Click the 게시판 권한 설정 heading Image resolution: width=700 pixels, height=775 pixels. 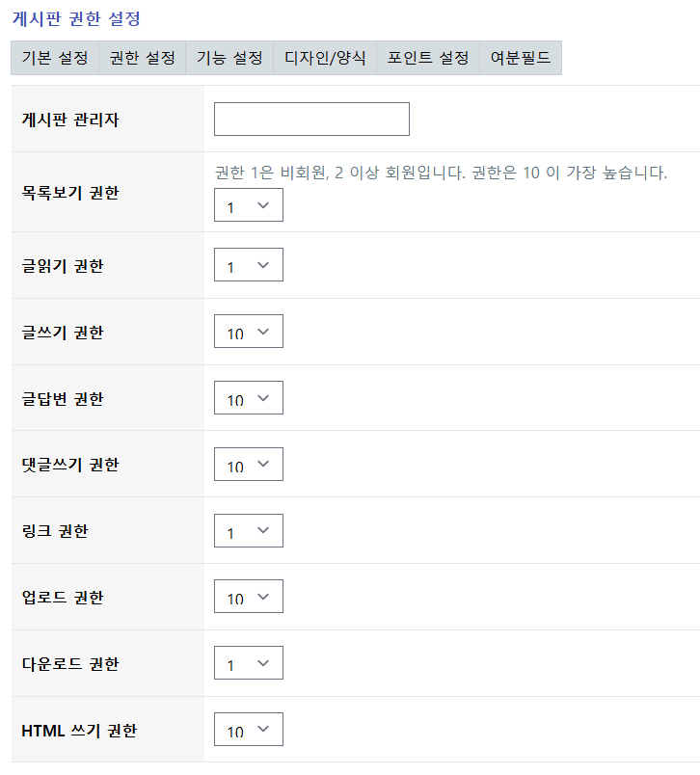pyautogui.click(x=76, y=18)
